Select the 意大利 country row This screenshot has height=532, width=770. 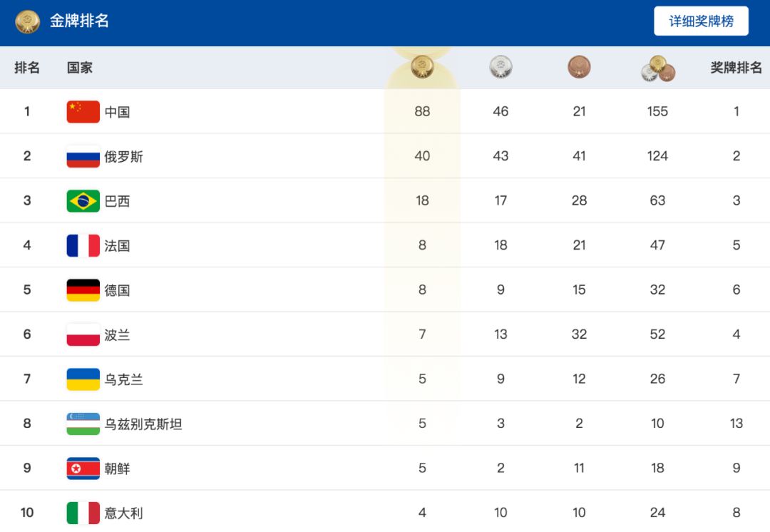385,511
